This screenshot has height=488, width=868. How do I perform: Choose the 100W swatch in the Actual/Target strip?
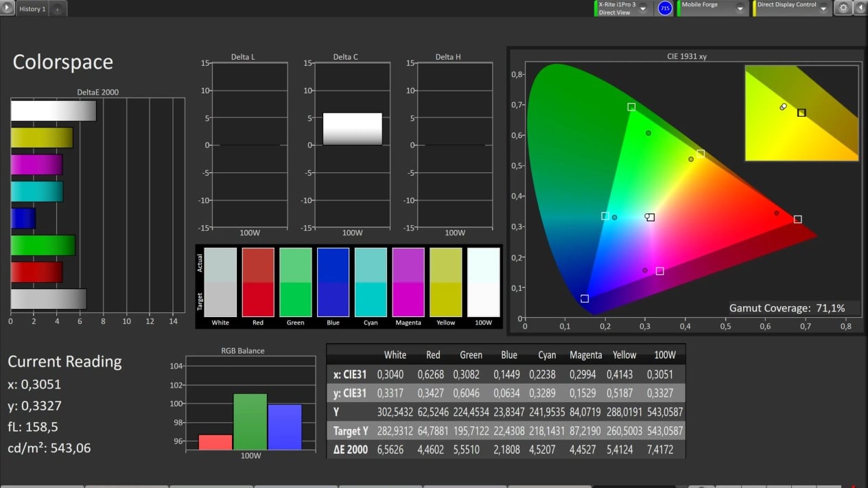point(483,282)
